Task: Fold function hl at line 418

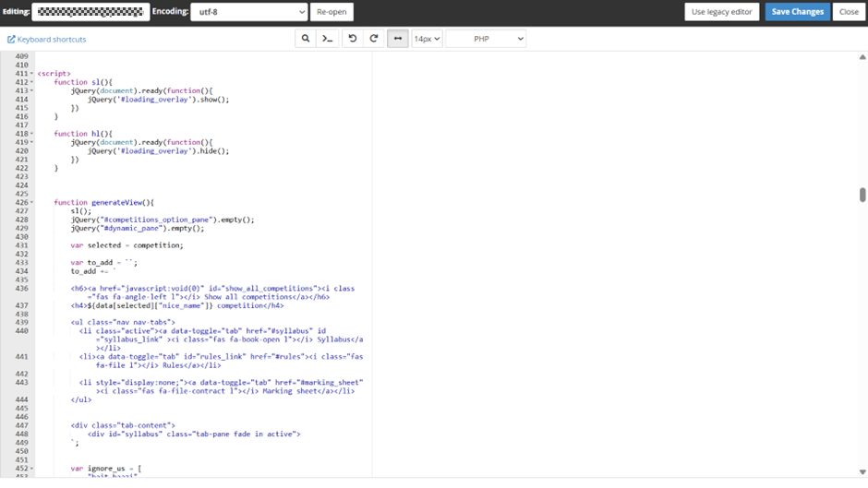Action: tap(32, 134)
